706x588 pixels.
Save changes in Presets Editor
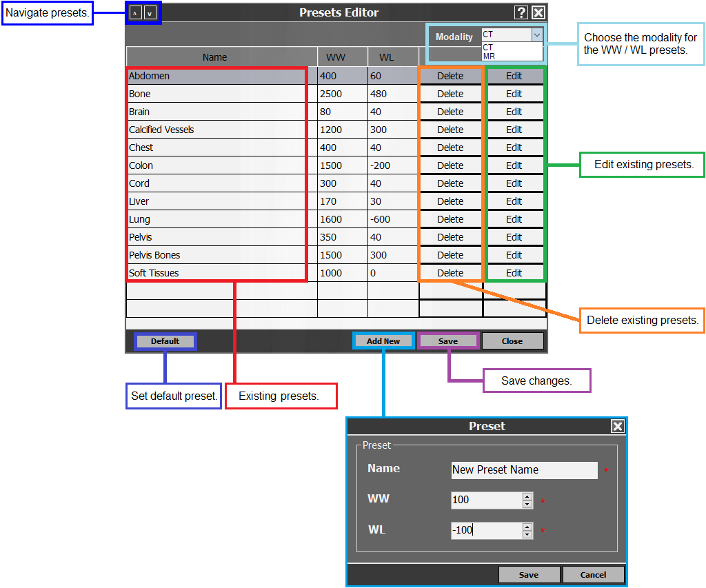[447, 341]
